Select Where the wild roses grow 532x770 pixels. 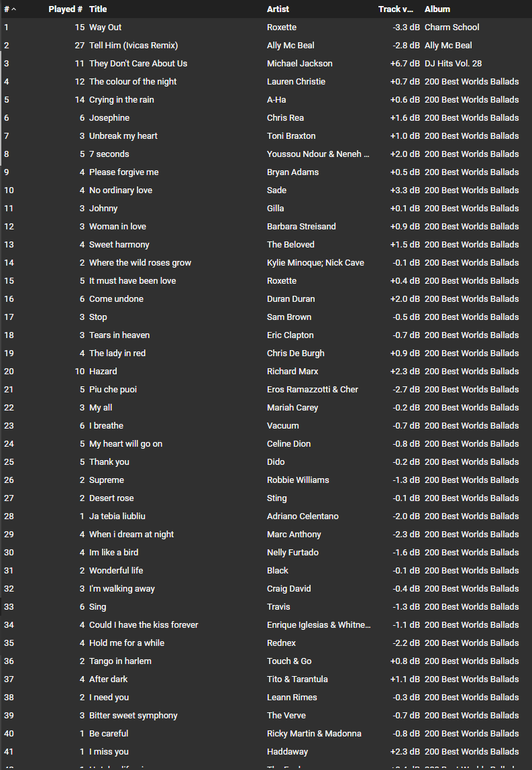140,263
